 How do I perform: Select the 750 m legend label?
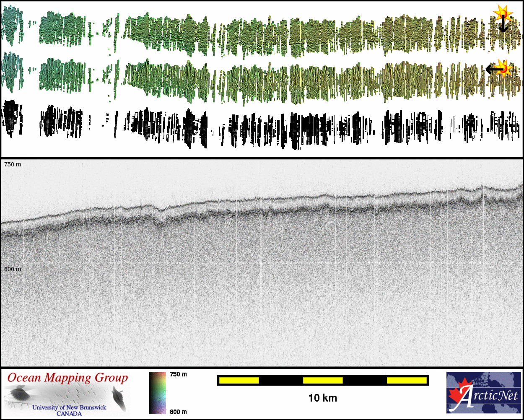click(x=178, y=374)
